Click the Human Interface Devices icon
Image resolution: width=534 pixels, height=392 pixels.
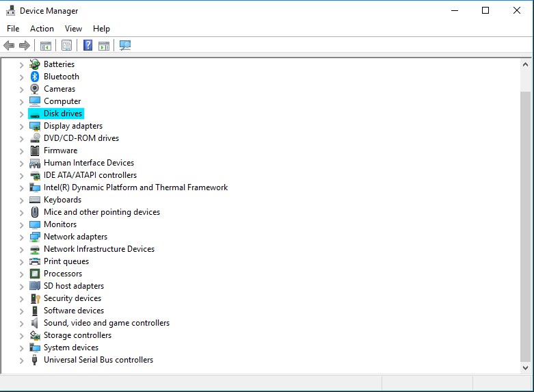click(35, 164)
